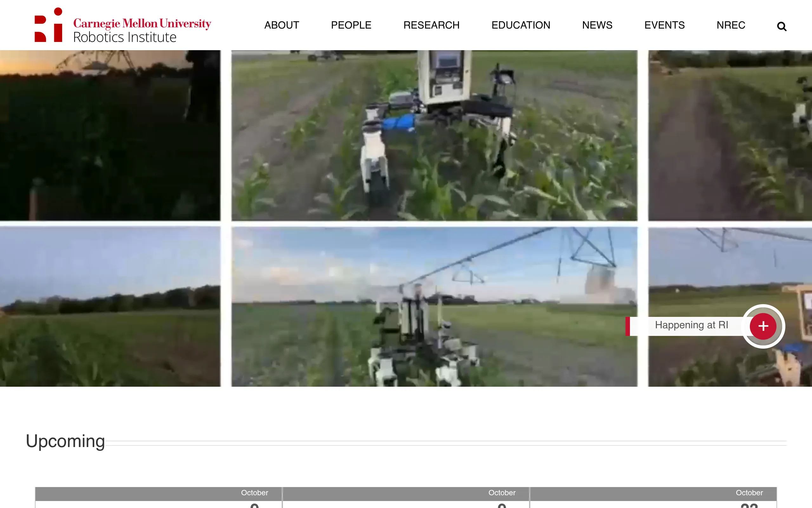
Task: Click the bottom left blue sky field tile
Action: [x=110, y=307]
